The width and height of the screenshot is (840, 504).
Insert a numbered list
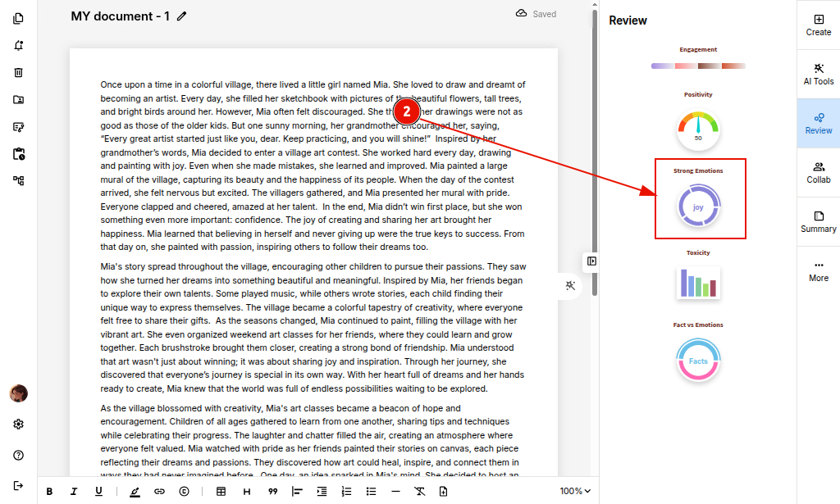pos(346,492)
